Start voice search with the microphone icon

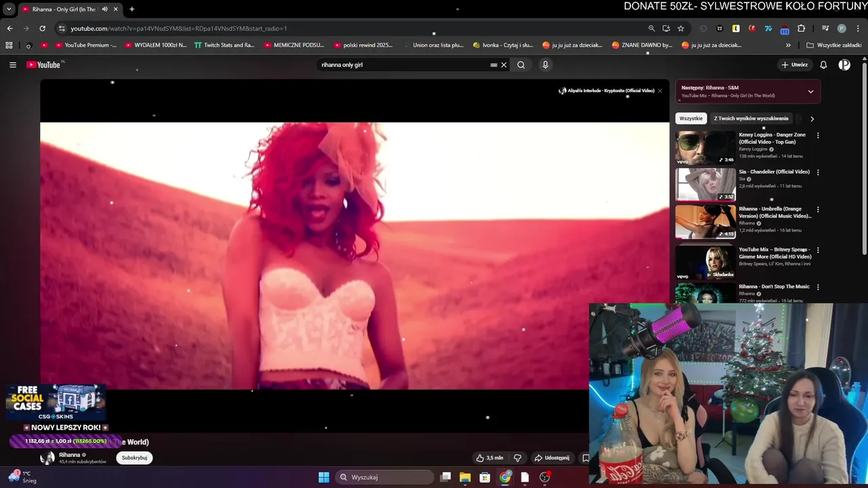545,65
